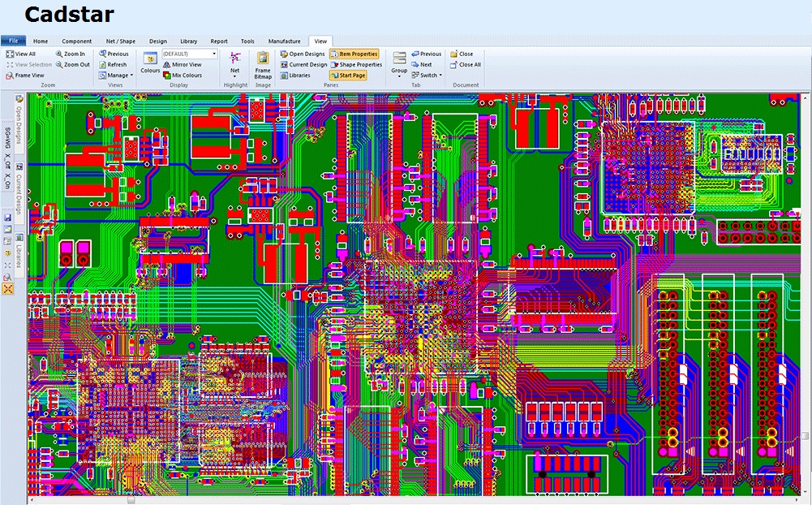Open the docked Current Design side tab

(x=19, y=193)
